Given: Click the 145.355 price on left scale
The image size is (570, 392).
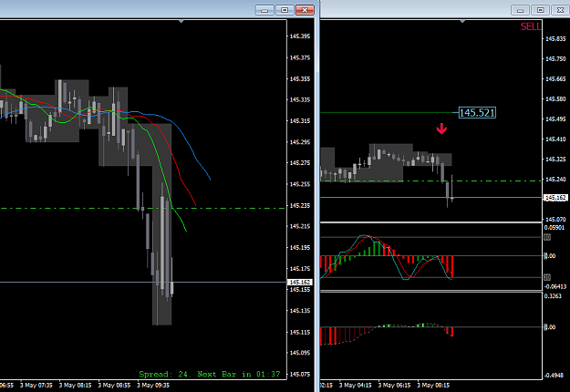Looking at the screenshot, I should pos(300,78).
